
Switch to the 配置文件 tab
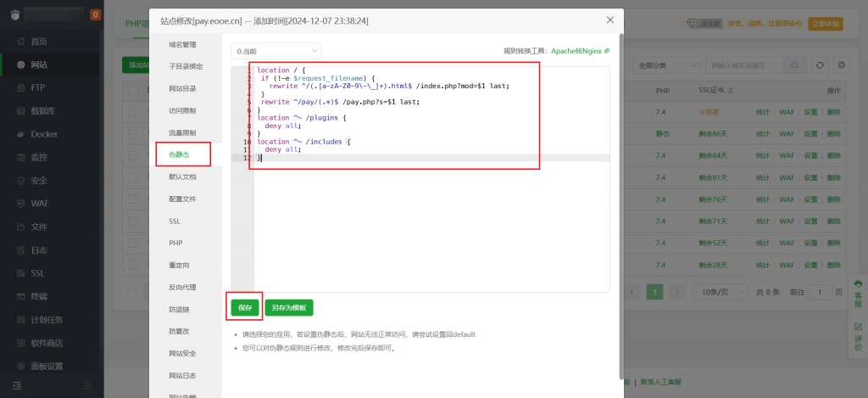[x=182, y=199]
